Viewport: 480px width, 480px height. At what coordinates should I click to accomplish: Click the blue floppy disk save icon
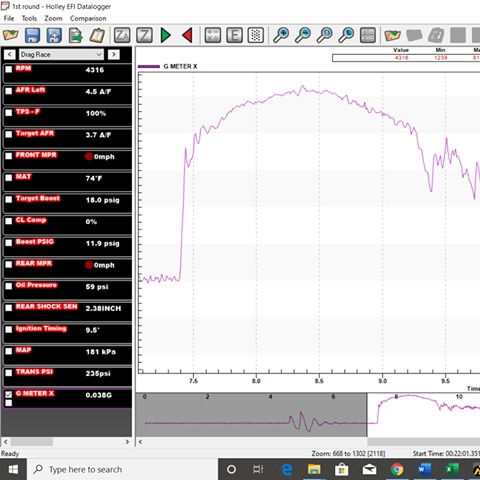pos(32,35)
